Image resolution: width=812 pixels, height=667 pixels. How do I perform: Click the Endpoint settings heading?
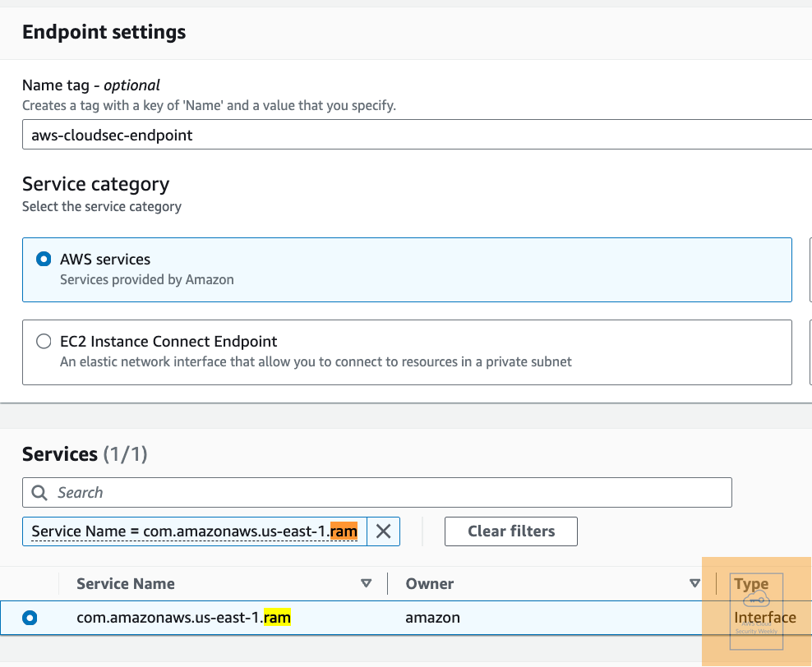[104, 32]
